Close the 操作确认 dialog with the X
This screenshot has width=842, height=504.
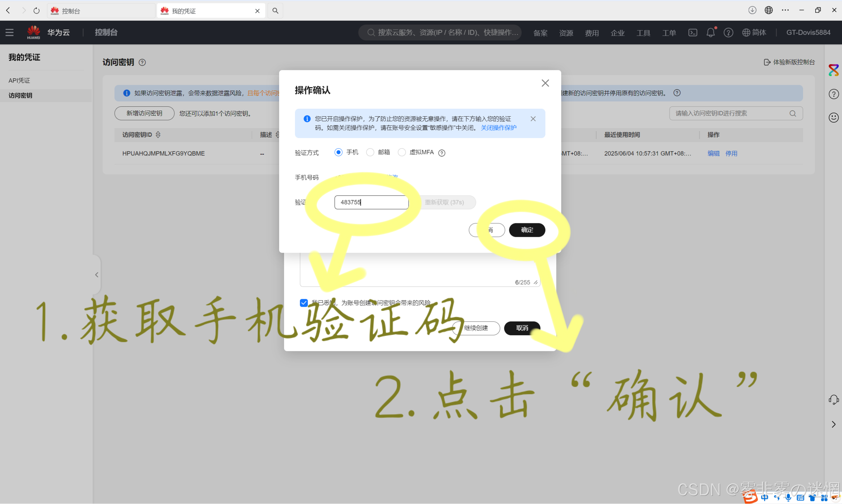point(545,83)
